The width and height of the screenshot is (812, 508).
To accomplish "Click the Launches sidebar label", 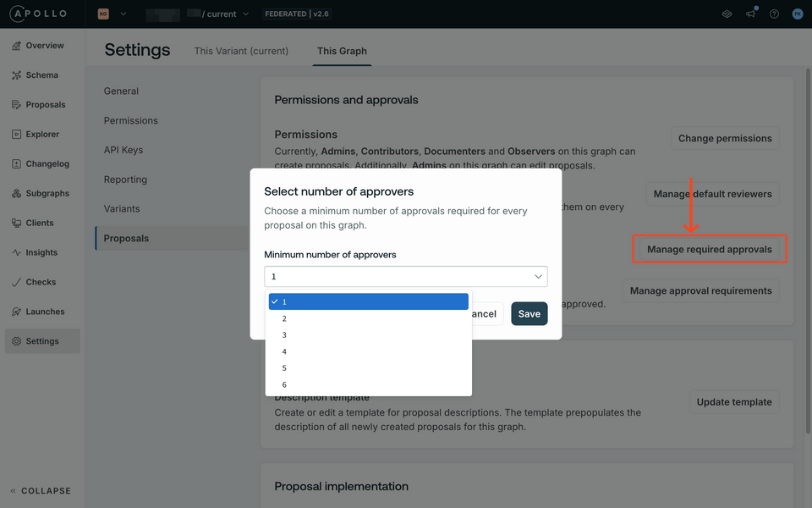I will click(x=45, y=312).
